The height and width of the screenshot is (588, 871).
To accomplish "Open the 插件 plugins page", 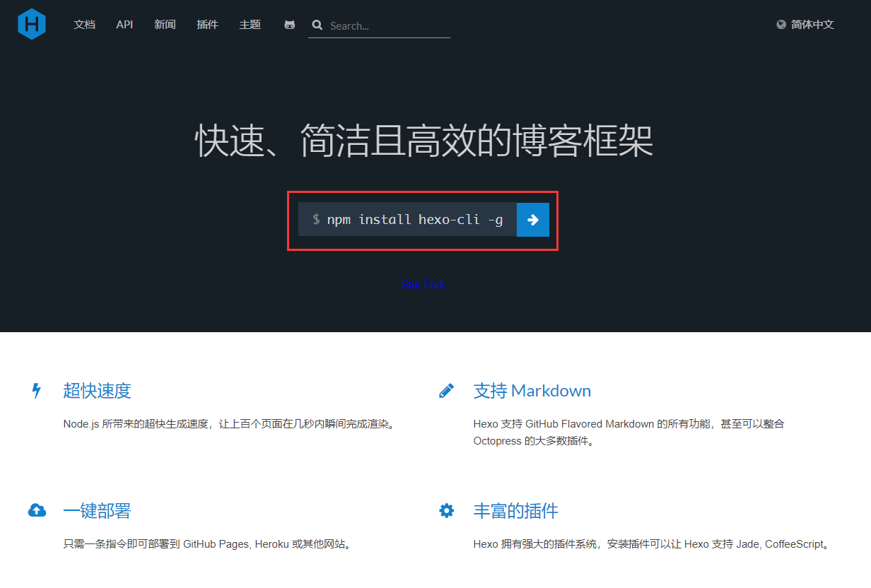I will pos(207,25).
